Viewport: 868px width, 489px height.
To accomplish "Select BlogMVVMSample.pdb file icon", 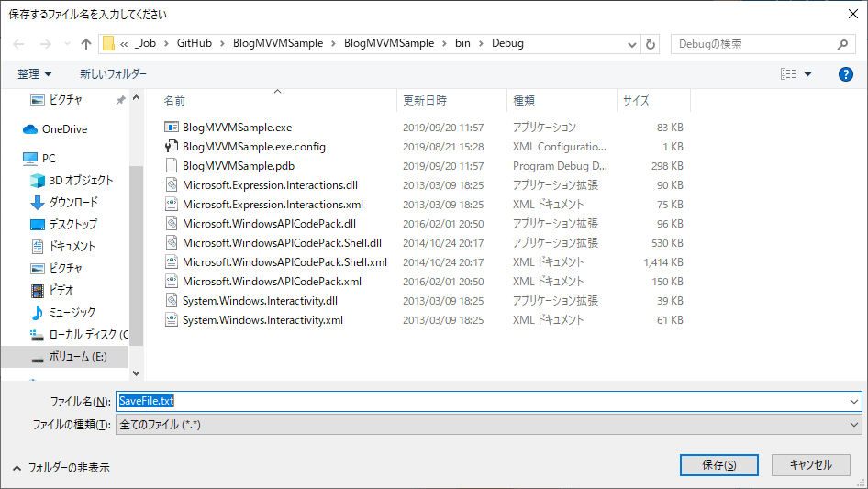I will pos(172,165).
